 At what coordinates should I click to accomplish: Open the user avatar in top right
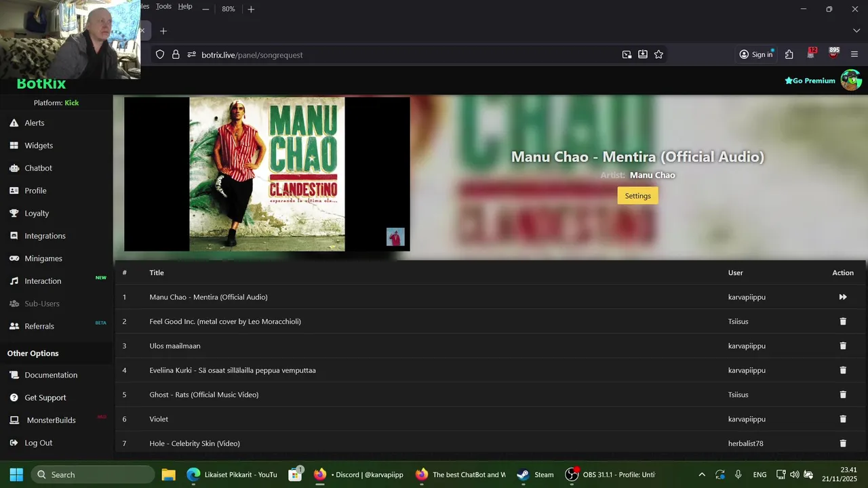(851, 80)
